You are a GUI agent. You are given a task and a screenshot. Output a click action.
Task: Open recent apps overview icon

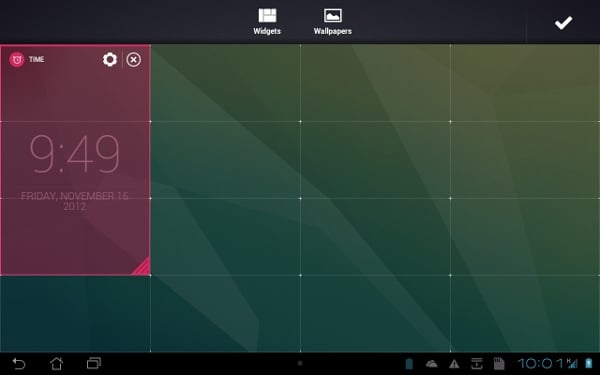click(94, 363)
